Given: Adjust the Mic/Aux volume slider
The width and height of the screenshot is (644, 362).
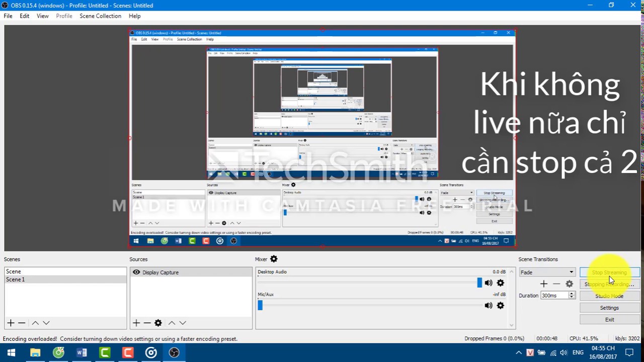Looking at the screenshot, I should pyautogui.click(x=260, y=305).
